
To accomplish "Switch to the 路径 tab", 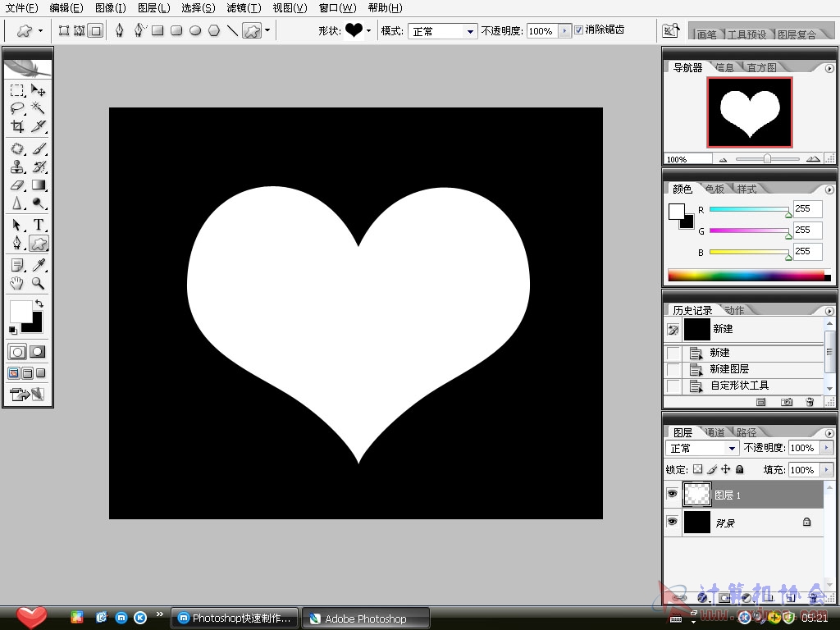I will [746, 432].
